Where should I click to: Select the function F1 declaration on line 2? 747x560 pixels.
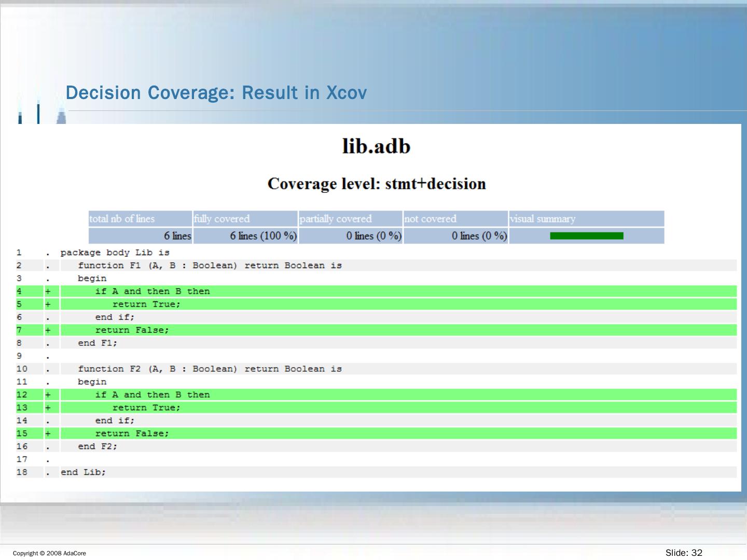(x=210, y=265)
